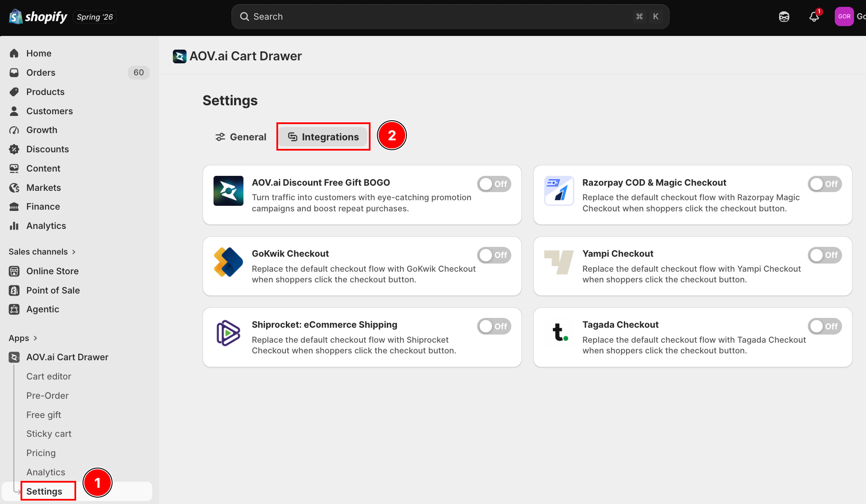Click the AOV.ai Cart Drawer page title
The image size is (866, 504).
click(246, 56)
